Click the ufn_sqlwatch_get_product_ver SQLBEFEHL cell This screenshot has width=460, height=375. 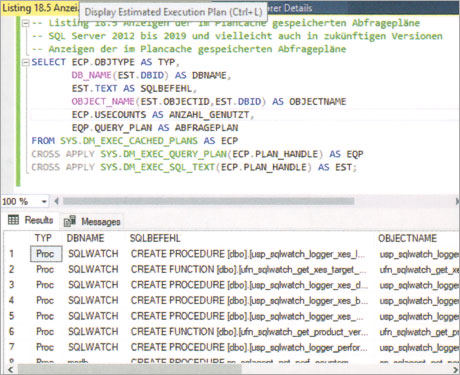click(248, 332)
